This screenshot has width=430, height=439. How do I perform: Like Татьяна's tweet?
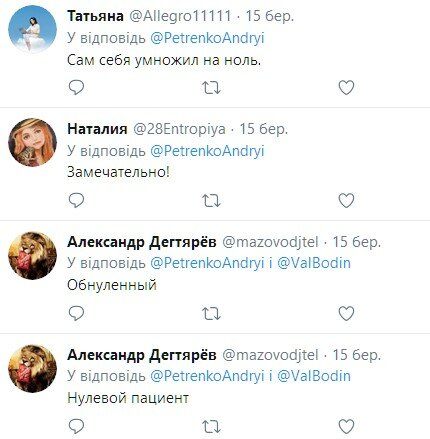click(346, 88)
